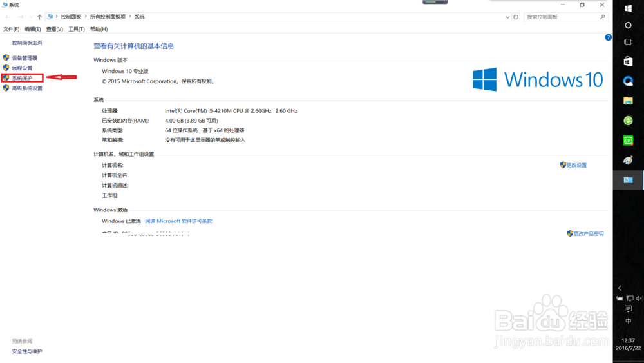The width and height of the screenshot is (644, 363).
Task: Open the 文件(F) menu
Action: click(11, 29)
